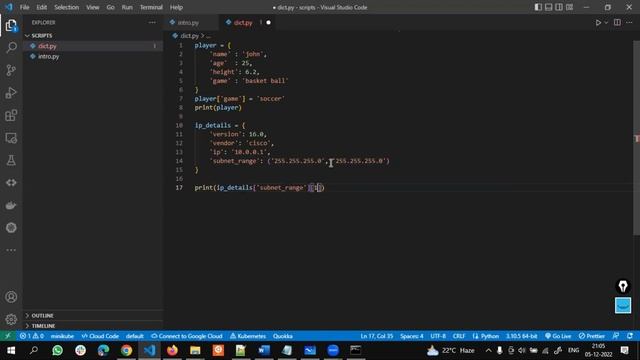
Task: Choose Python 3.10.5 64-bit interpreter
Action: [521, 336]
